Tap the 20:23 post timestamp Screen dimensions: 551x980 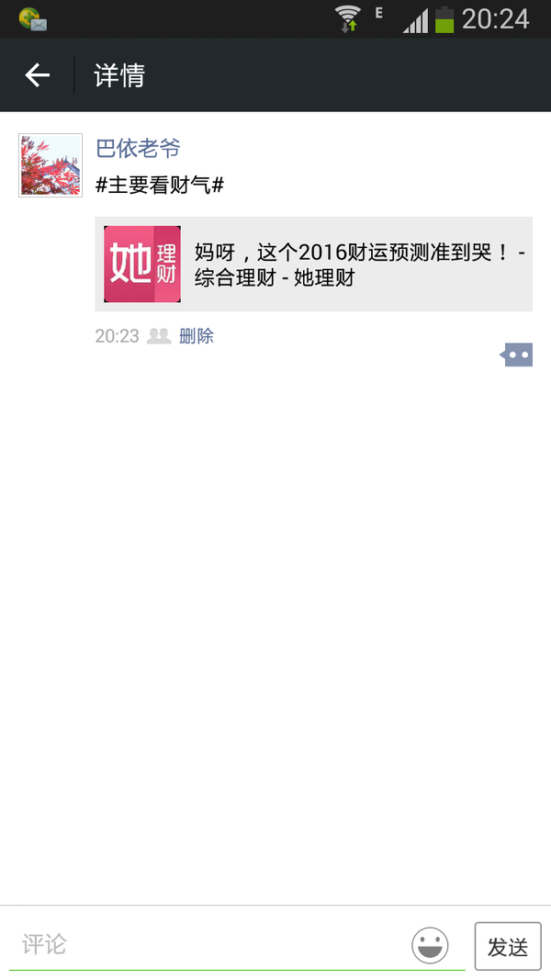pyautogui.click(x=117, y=336)
